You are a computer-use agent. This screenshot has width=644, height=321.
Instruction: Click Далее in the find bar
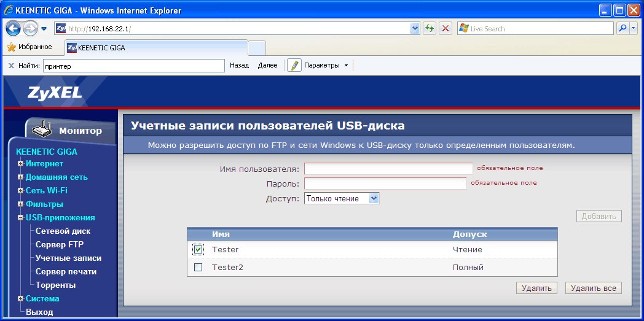(267, 65)
